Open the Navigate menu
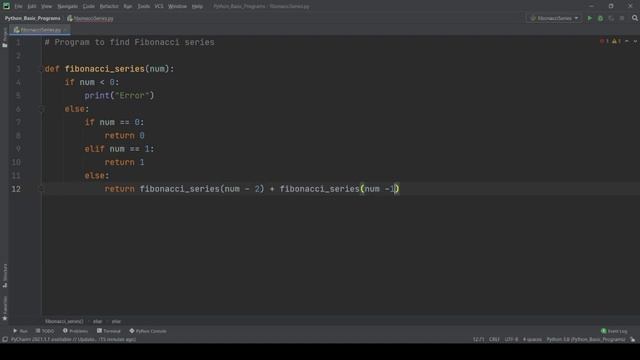This screenshot has width=640, height=360. [67, 7]
